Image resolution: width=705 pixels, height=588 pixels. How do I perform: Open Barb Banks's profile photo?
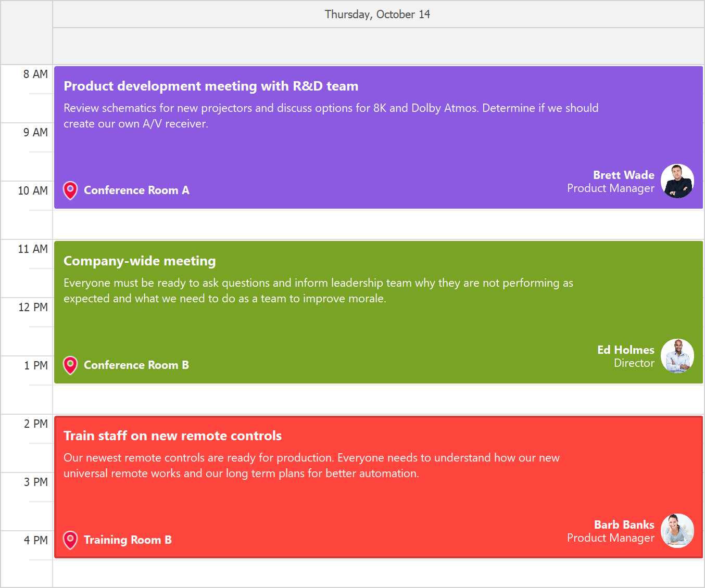pos(677,531)
